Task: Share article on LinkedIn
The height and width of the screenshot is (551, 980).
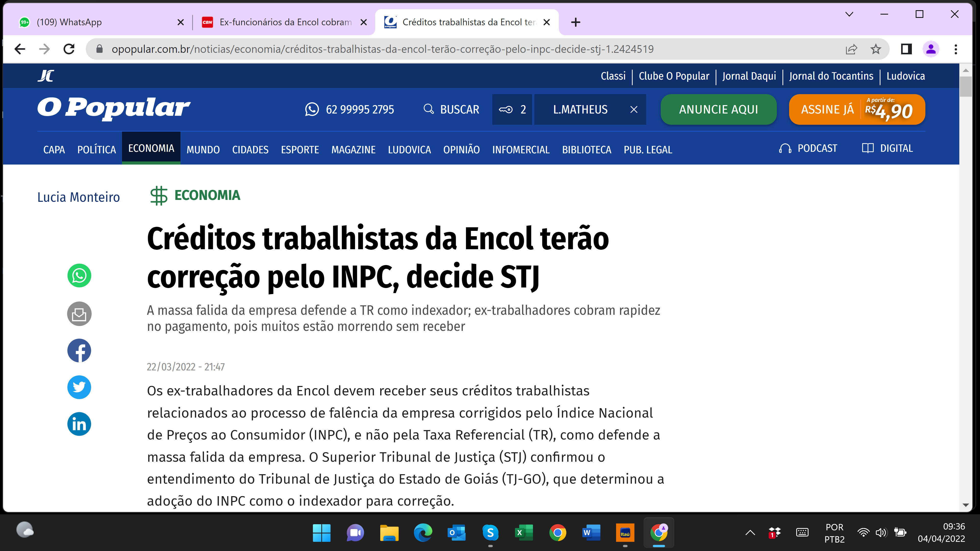Action: click(79, 424)
